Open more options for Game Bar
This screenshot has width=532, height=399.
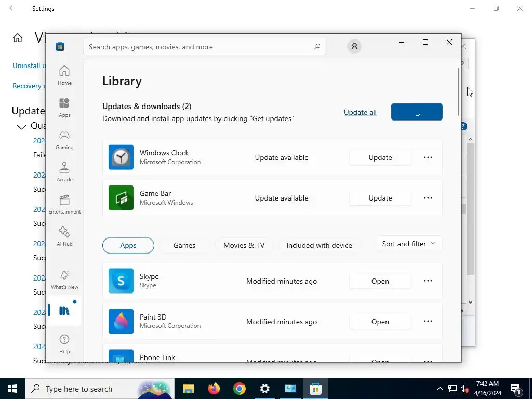[428, 198]
